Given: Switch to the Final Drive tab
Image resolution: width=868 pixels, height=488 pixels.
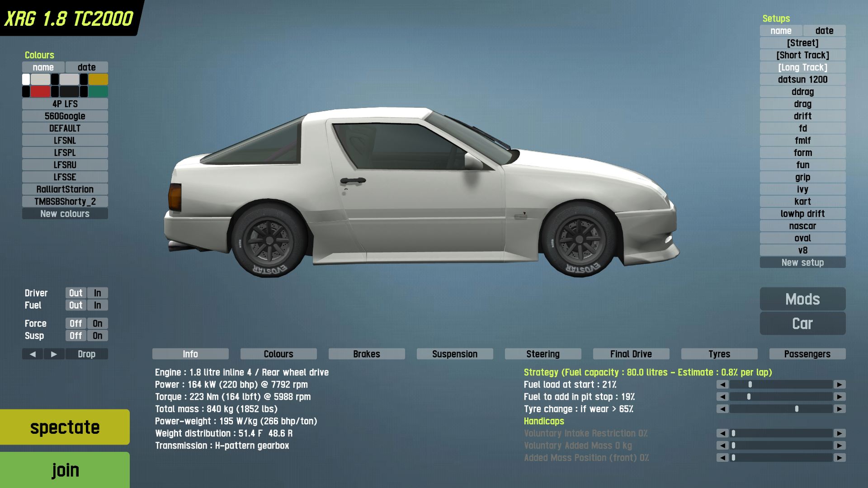Looking at the screenshot, I should click(631, 354).
